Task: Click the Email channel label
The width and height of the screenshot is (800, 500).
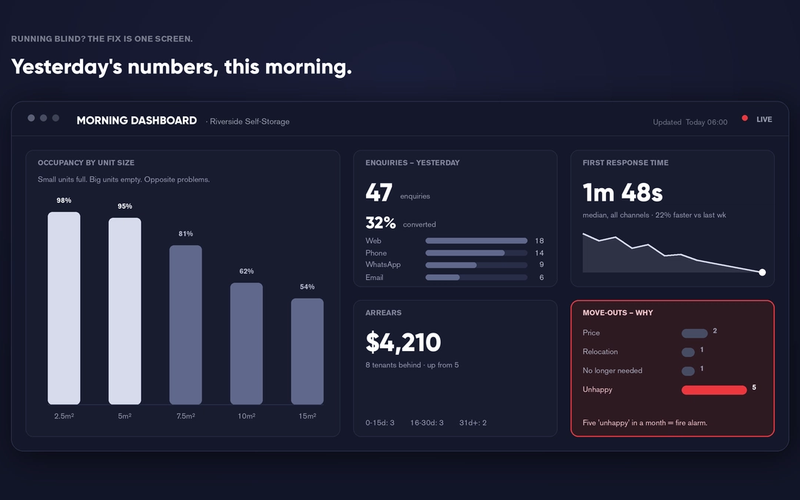Action: [374, 278]
